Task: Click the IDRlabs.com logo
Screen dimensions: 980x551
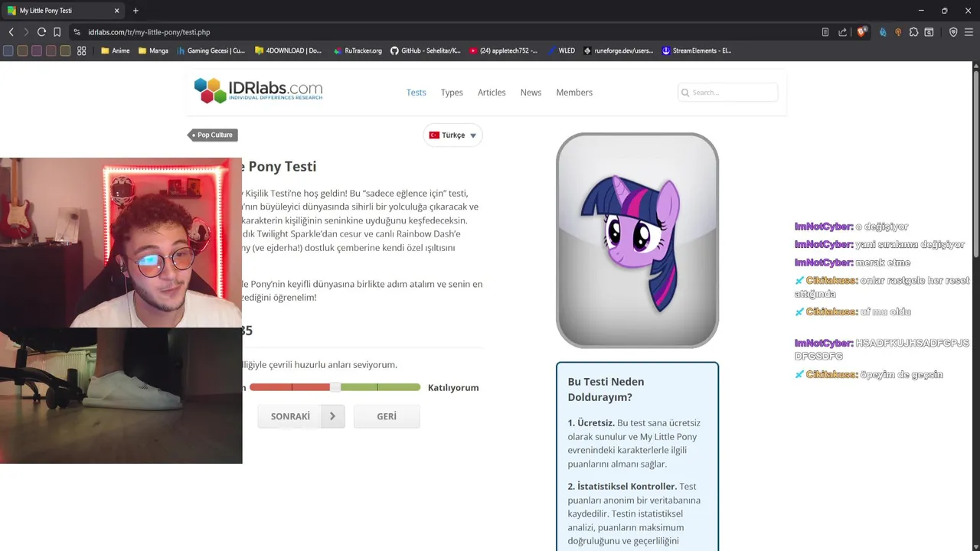Action: click(x=258, y=90)
